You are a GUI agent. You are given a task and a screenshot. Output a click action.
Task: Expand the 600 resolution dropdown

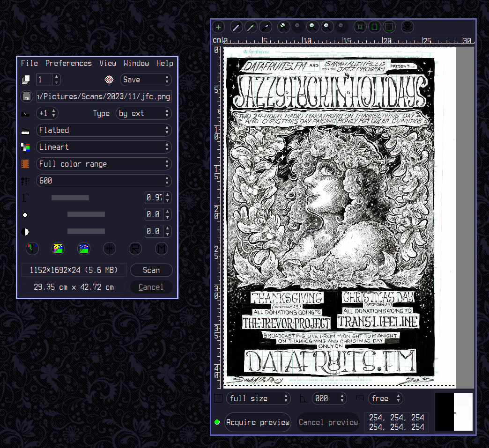point(104,181)
